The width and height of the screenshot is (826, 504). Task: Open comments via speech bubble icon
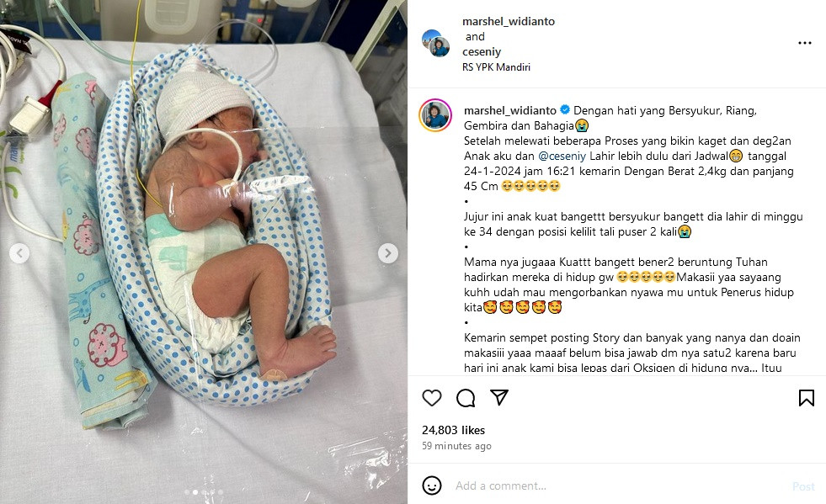click(x=466, y=398)
